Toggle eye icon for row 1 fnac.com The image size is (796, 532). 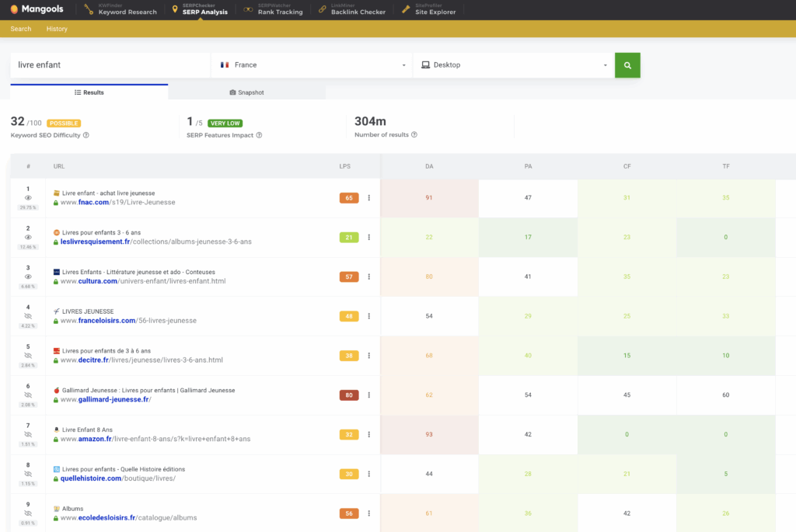(x=28, y=198)
